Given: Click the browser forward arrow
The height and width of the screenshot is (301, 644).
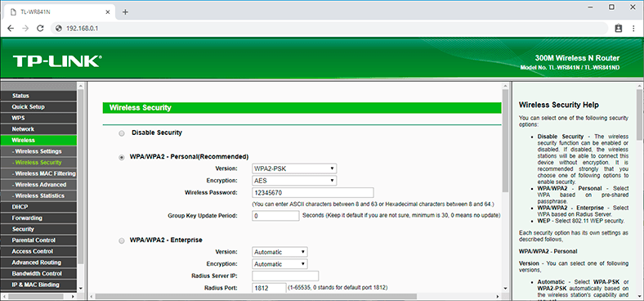Looking at the screenshot, I should [x=25, y=29].
